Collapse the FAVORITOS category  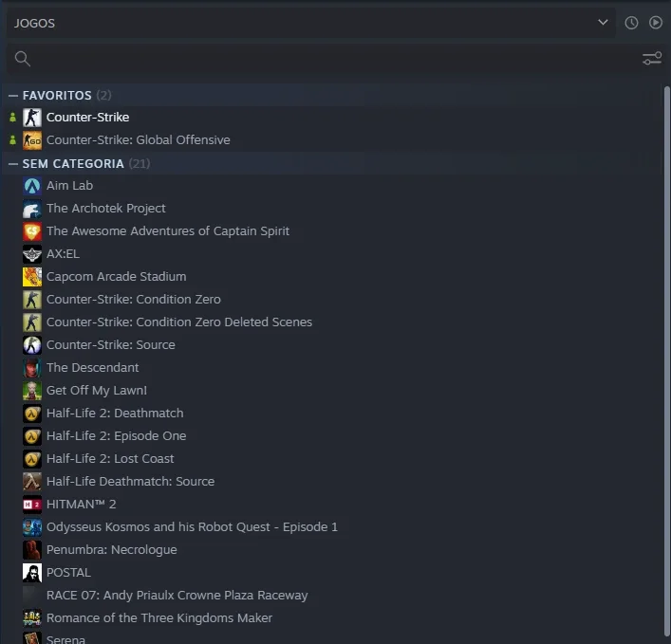(x=13, y=96)
